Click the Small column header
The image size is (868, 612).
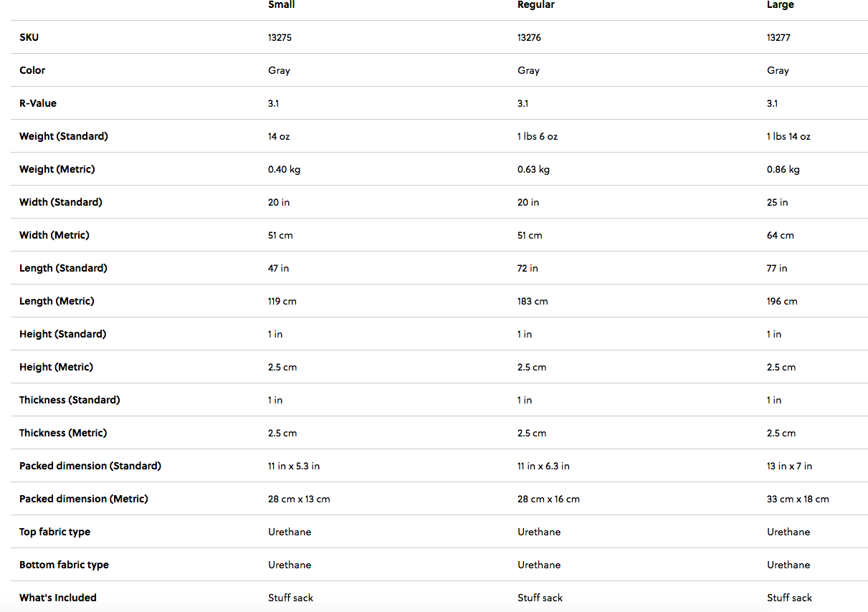(x=281, y=5)
